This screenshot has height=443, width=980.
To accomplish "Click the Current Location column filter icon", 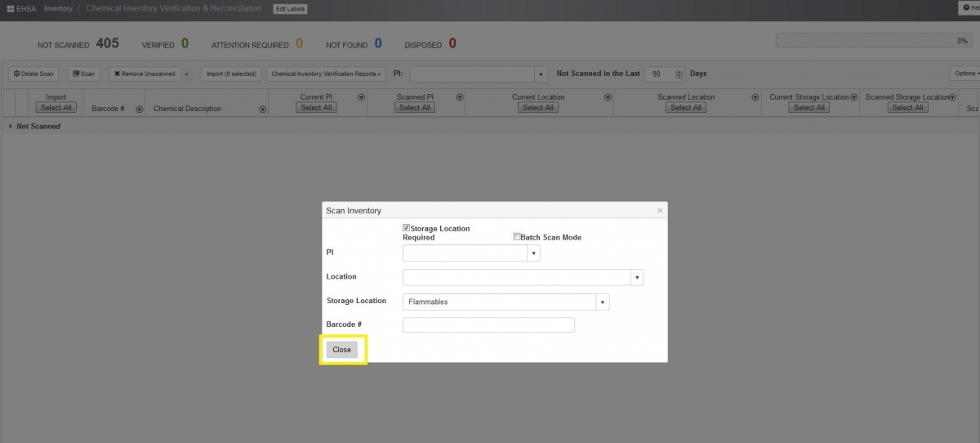I will 608,97.
